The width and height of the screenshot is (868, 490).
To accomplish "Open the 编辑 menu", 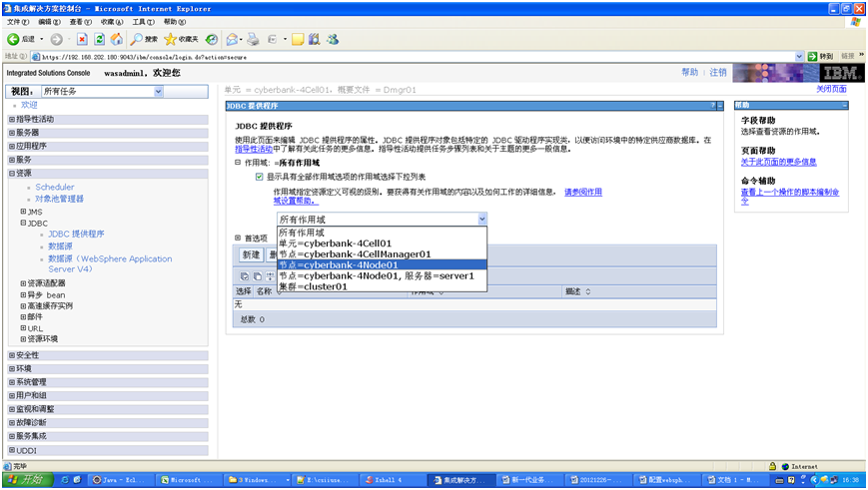I will (49, 22).
